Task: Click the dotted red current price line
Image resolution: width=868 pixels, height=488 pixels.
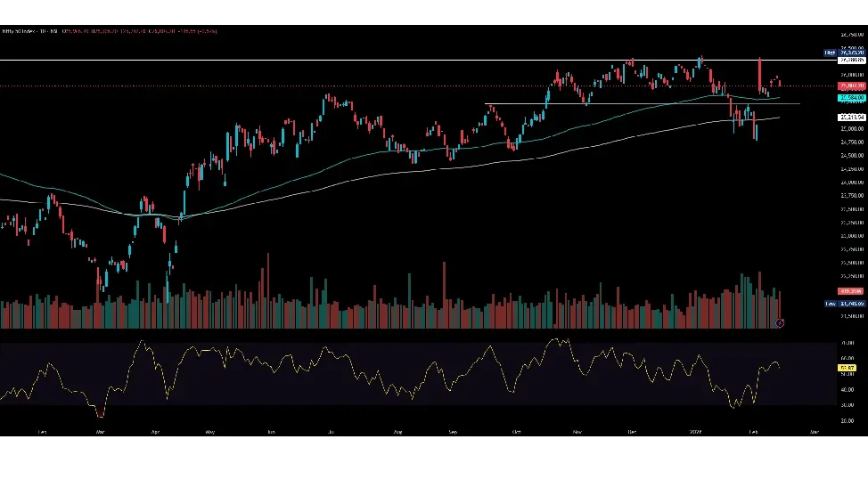Action: coord(356,86)
